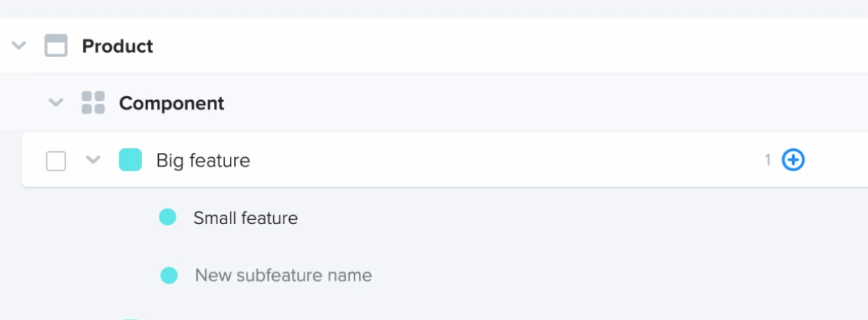
Task: Click blank space in the Small feature row
Action: pos(557,218)
